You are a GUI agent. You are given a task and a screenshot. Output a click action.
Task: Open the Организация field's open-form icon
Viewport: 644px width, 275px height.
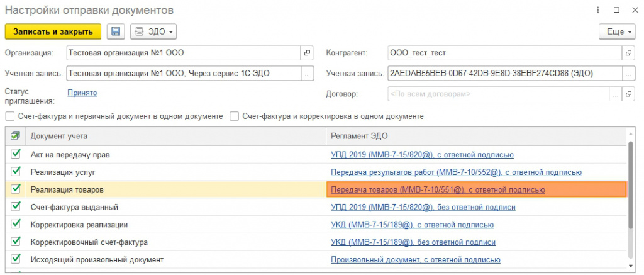308,53
